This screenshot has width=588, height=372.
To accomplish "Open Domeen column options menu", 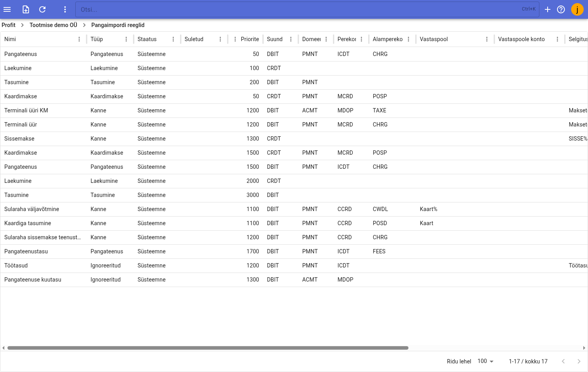I will pos(326,39).
